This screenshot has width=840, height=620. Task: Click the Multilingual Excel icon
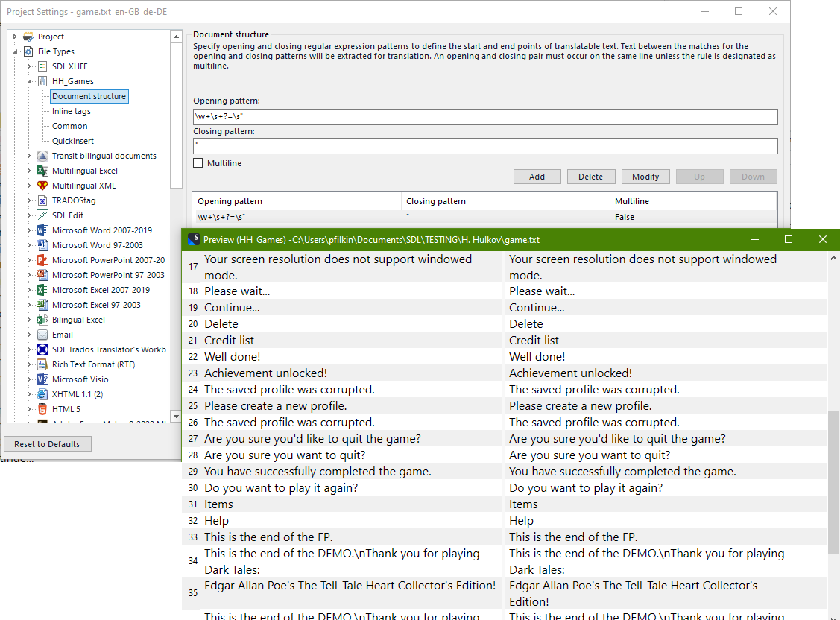(x=43, y=171)
